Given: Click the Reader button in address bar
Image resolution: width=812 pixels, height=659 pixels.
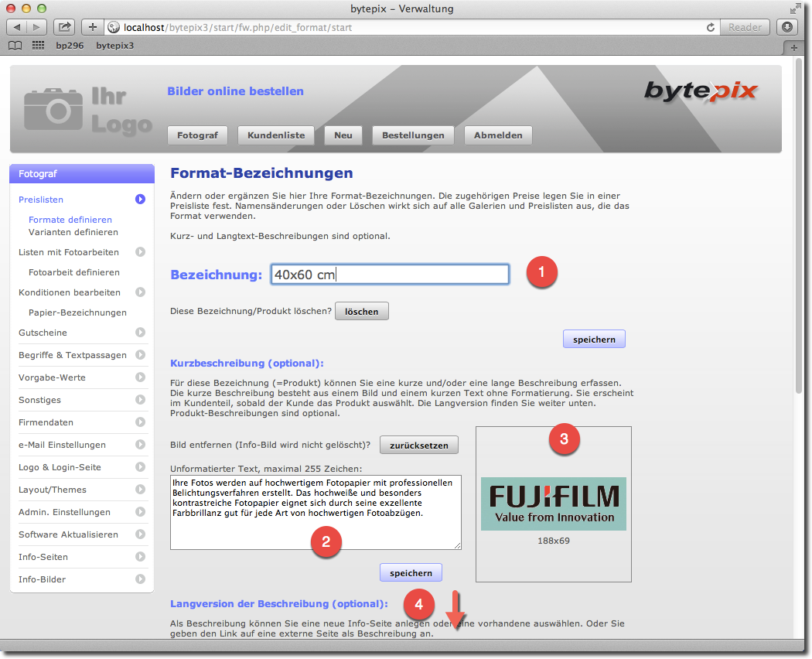Looking at the screenshot, I should point(745,27).
